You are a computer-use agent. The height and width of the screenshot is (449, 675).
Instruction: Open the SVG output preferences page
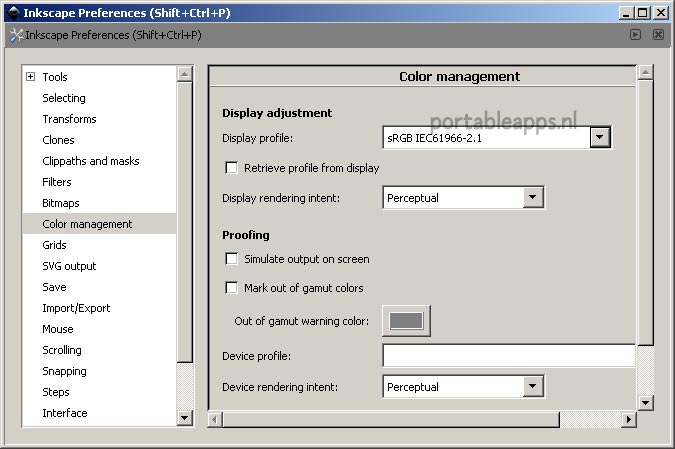69,266
